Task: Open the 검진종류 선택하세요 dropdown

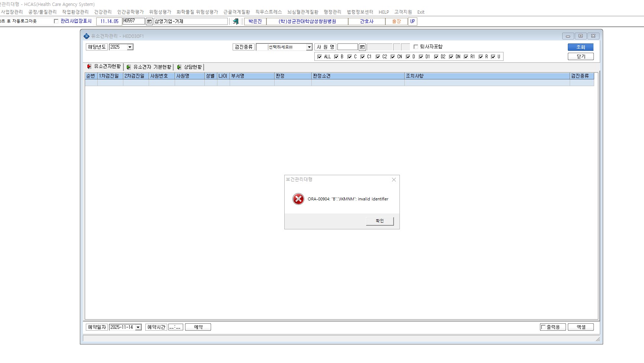Action: click(x=309, y=47)
